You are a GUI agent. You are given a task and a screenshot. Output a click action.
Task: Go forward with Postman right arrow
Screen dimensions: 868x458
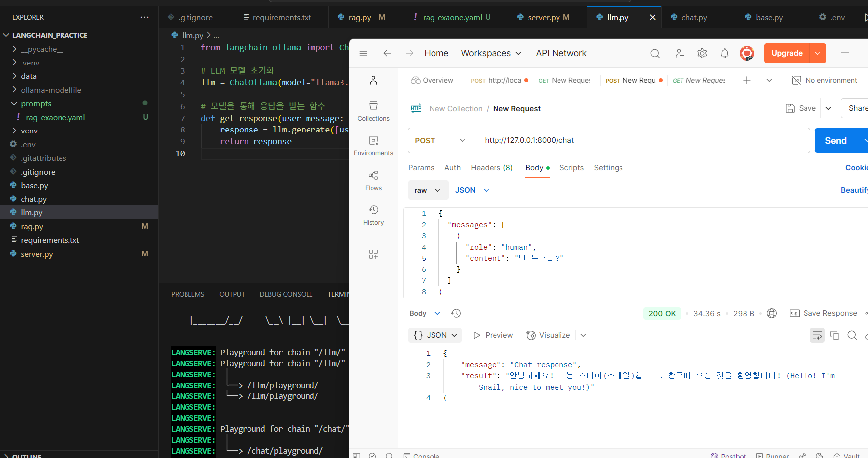[410, 53]
